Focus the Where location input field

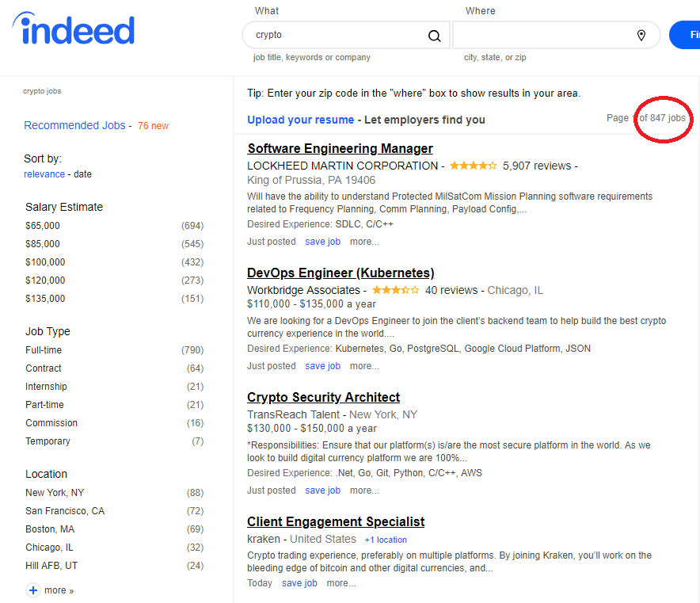pyautogui.click(x=556, y=35)
